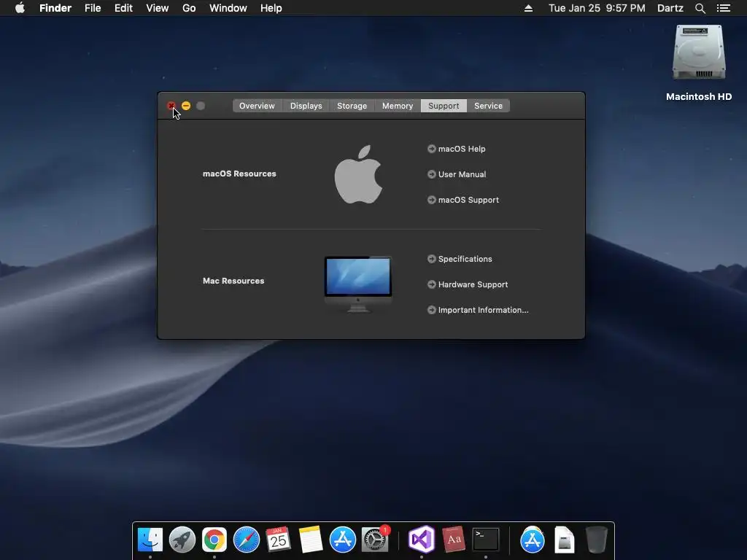This screenshot has height=560, width=747.
Task: Switch to the Displays tab
Action: [306, 106]
